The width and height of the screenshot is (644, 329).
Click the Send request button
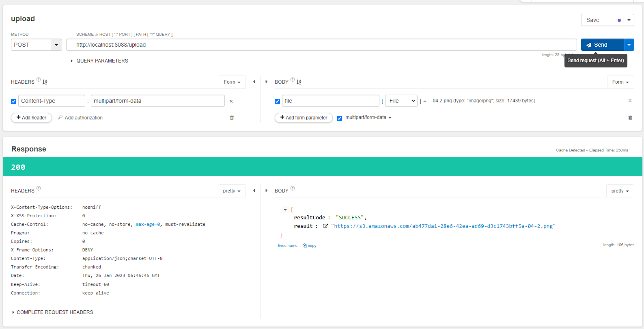(x=602, y=45)
